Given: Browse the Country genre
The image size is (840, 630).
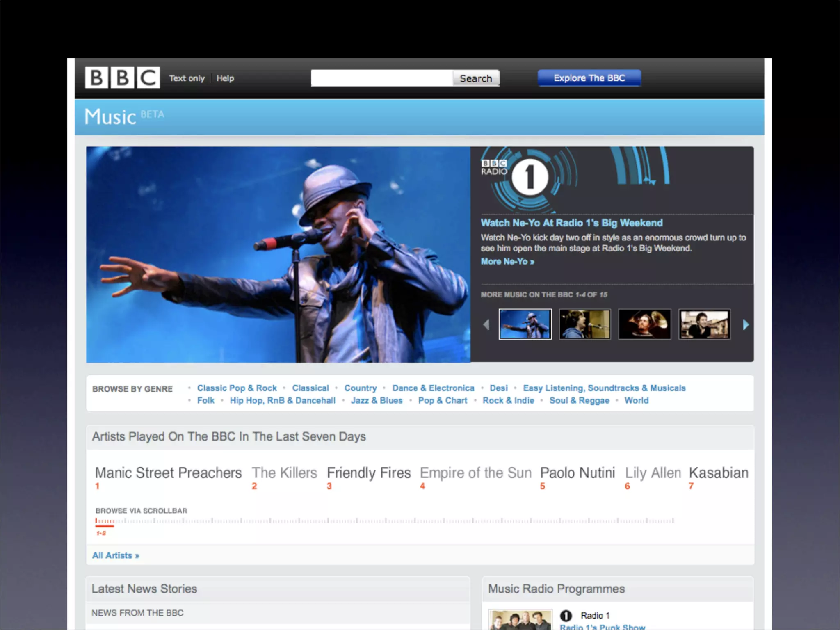Looking at the screenshot, I should [x=360, y=388].
